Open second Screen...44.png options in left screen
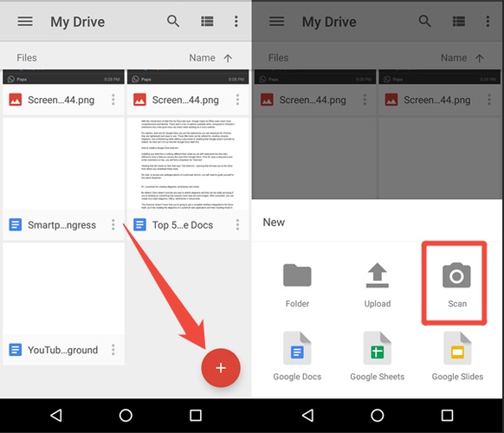Screen dimensions: 504x433 coord(237,100)
